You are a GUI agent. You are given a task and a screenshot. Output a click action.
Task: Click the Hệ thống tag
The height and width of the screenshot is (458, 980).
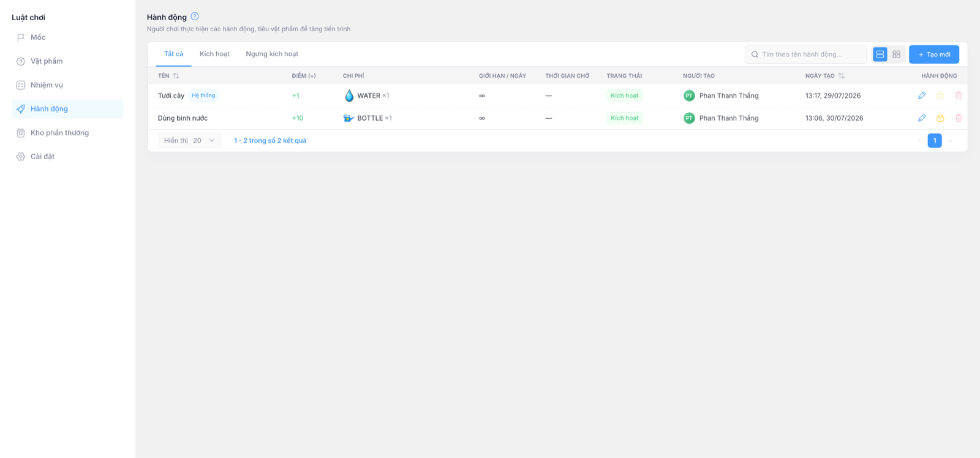[x=203, y=96]
